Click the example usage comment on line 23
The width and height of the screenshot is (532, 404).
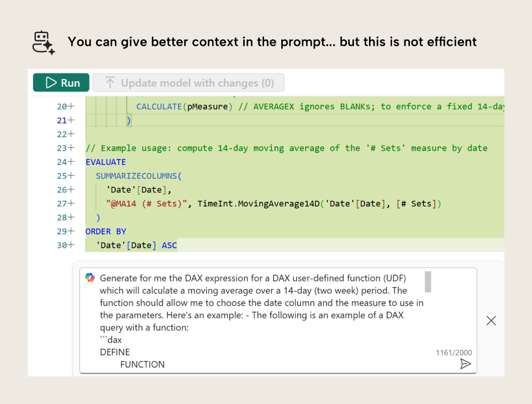coord(286,148)
